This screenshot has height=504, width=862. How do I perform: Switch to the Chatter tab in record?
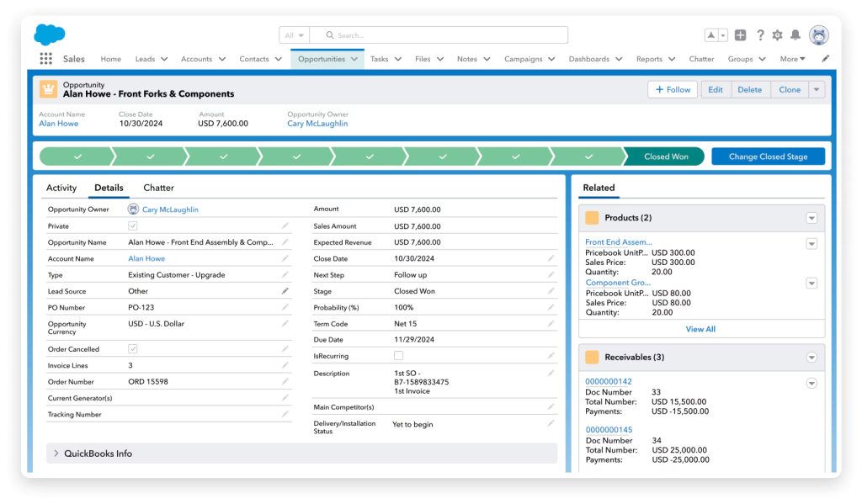click(158, 188)
